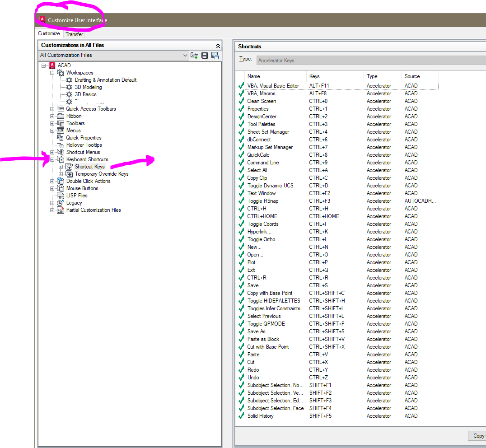Click the load partial customization file icon
The height and width of the screenshot is (448, 486).
[x=194, y=55]
